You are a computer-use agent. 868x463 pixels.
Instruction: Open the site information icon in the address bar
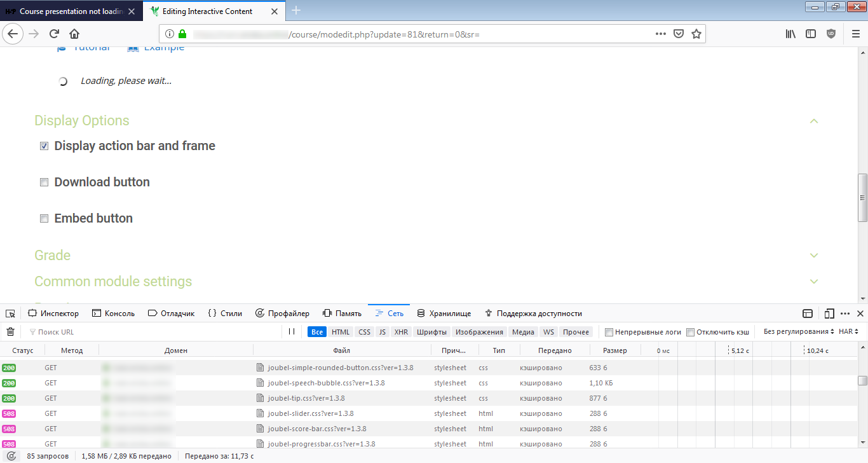pyautogui.click(x=170, y=34)
